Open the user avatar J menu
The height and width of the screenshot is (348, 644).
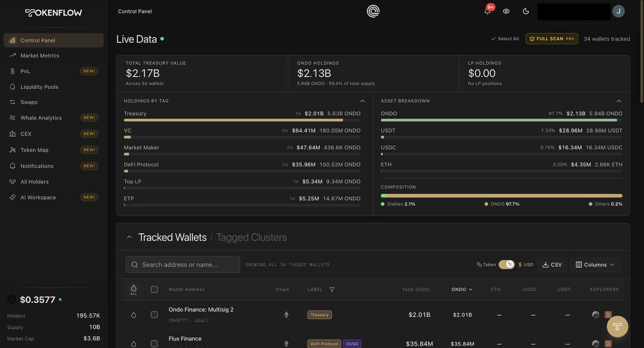[618, 11]
